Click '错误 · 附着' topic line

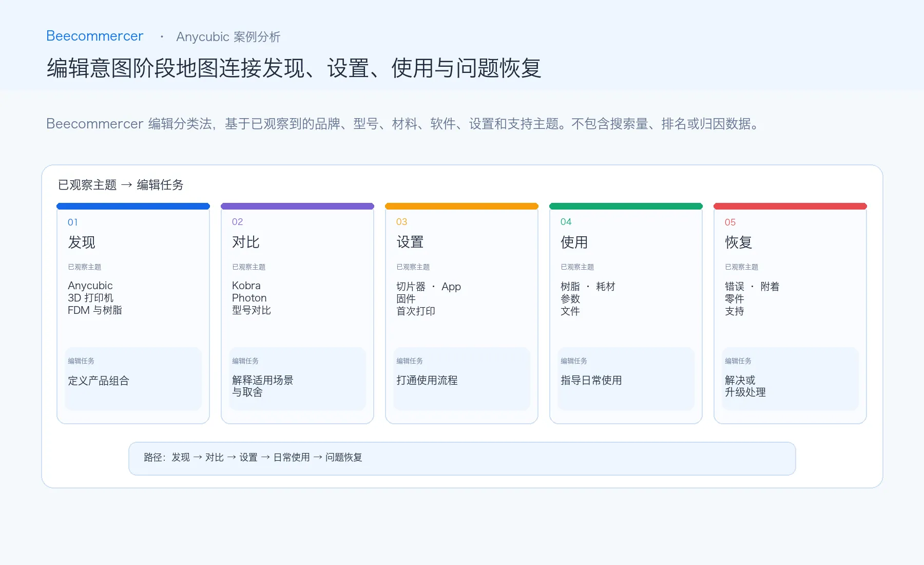[752, 287]
